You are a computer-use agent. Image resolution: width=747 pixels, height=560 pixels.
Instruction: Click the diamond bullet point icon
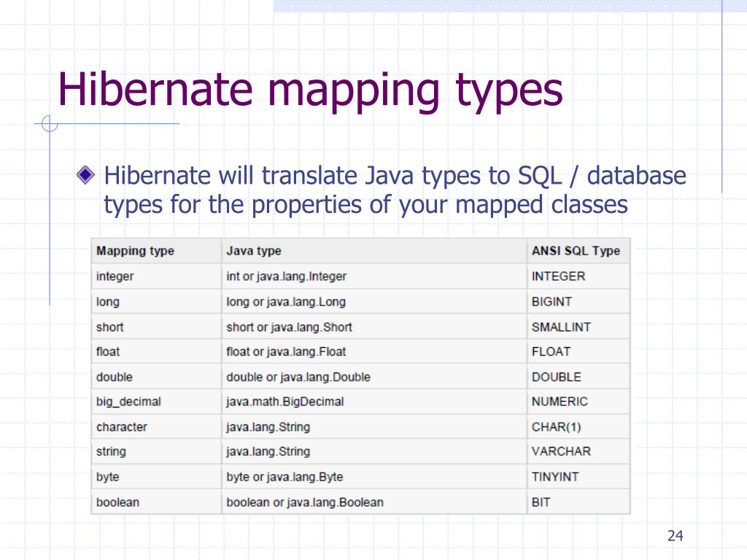pyautogui.click(x=86, y=174)
